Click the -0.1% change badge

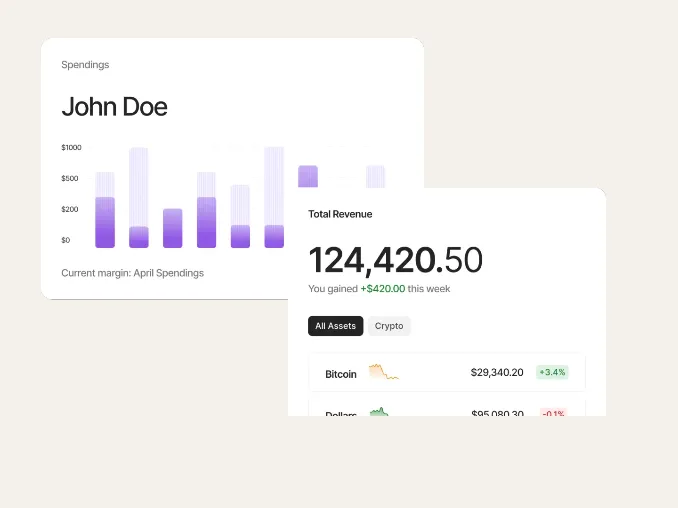pos(553,413)
